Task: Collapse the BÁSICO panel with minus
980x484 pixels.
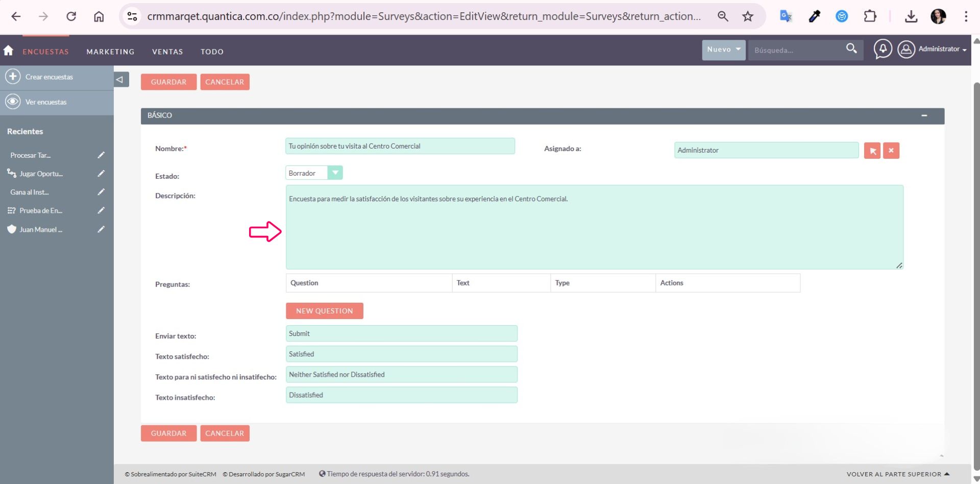Action: click(924, 116)
